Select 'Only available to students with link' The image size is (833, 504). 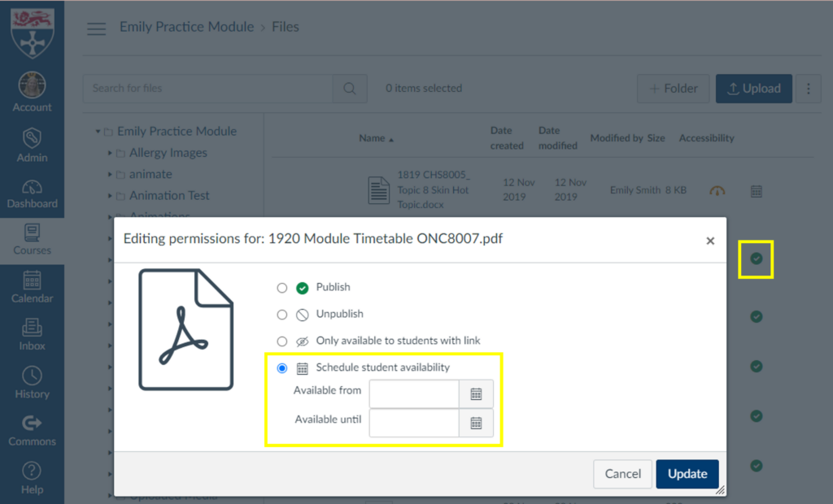click(282, 341)
